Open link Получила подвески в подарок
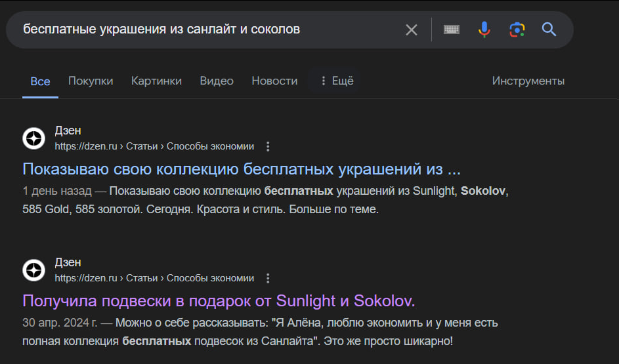The height and width of the screenshot is (364, 619). (219, 300)
